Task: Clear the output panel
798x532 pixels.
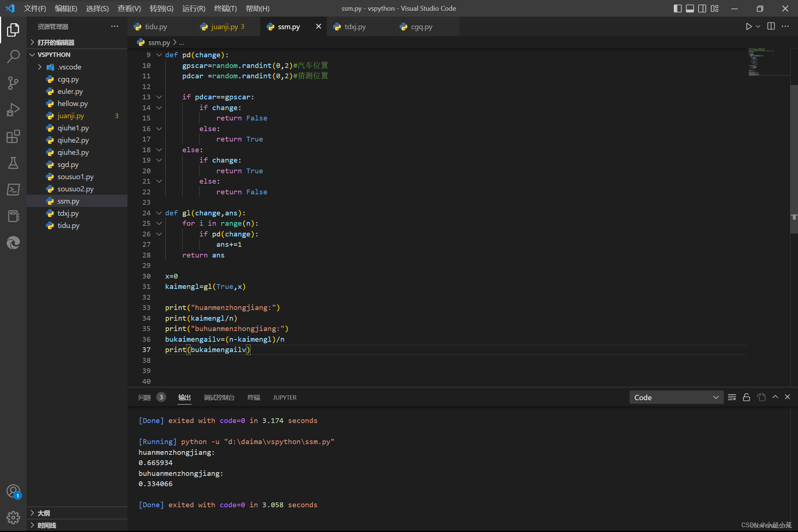Action: tap(732, 397)
